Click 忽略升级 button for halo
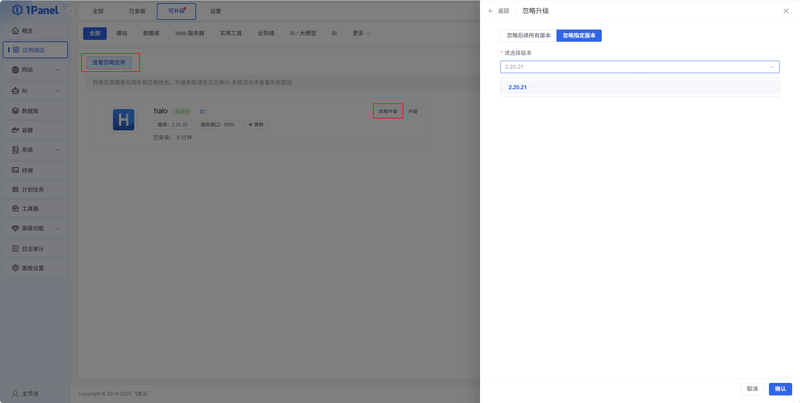 point(388,111)
